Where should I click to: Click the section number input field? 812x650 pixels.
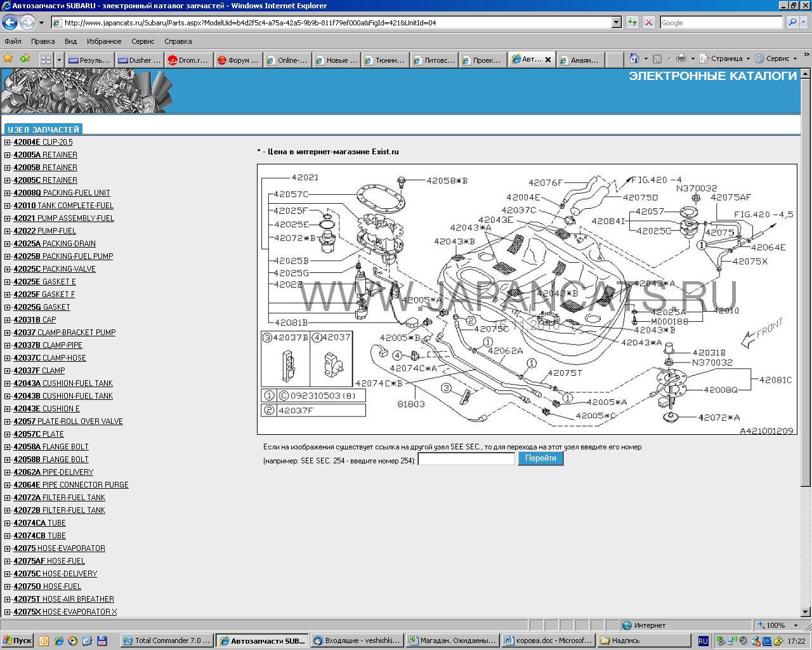pos(466,459)
